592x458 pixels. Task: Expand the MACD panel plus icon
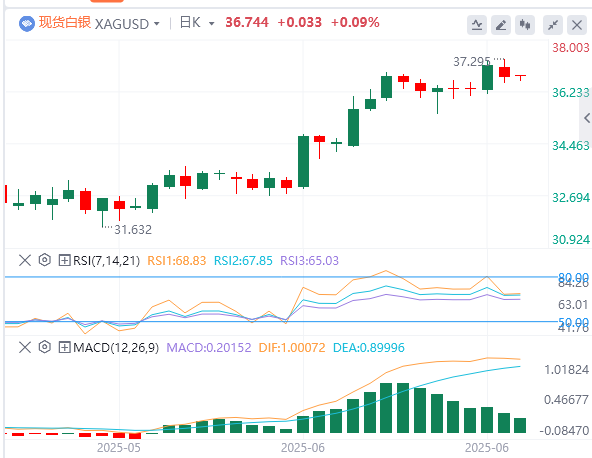(x=65, y=347)
